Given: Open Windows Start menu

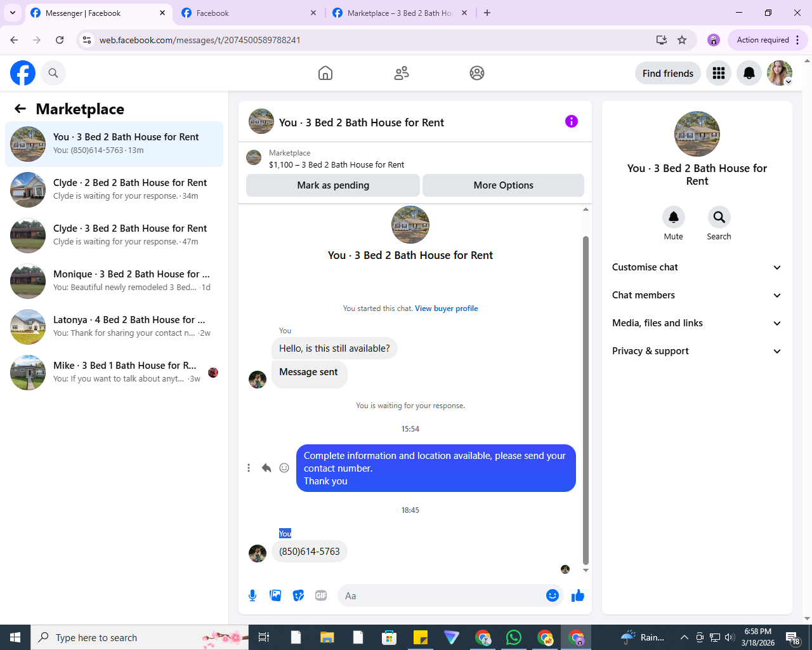Looking at the screenshot, I should click(x=15, y=637).
